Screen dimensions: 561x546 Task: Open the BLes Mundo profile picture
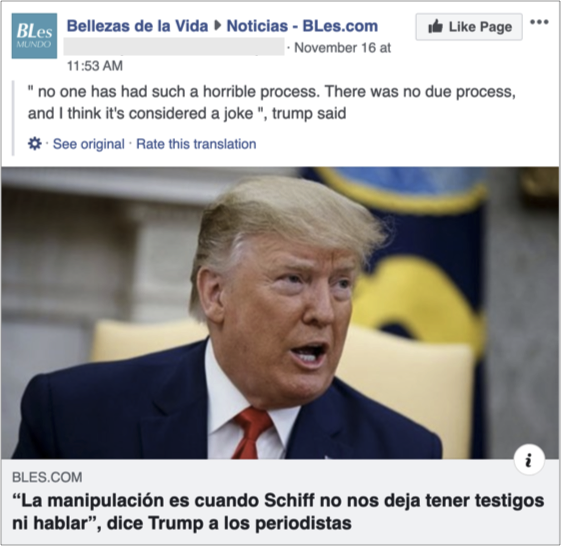pyautogui.click(x=34, y=36)
